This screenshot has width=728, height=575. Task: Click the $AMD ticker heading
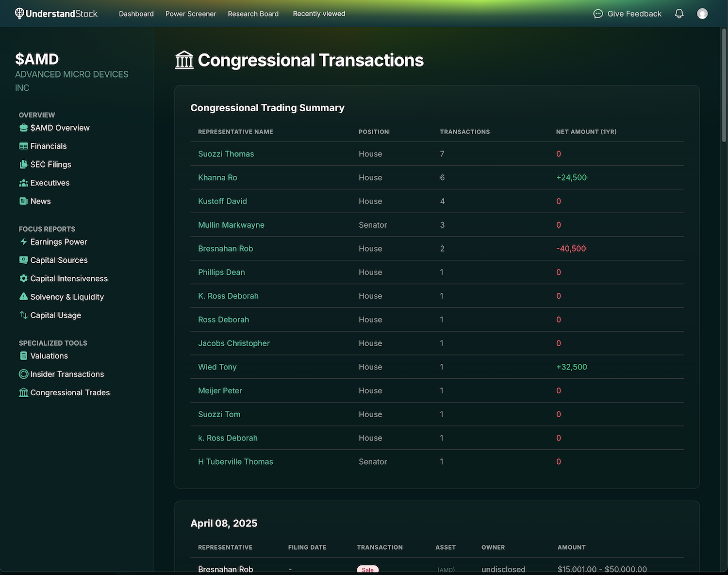[x=37, y=59]
